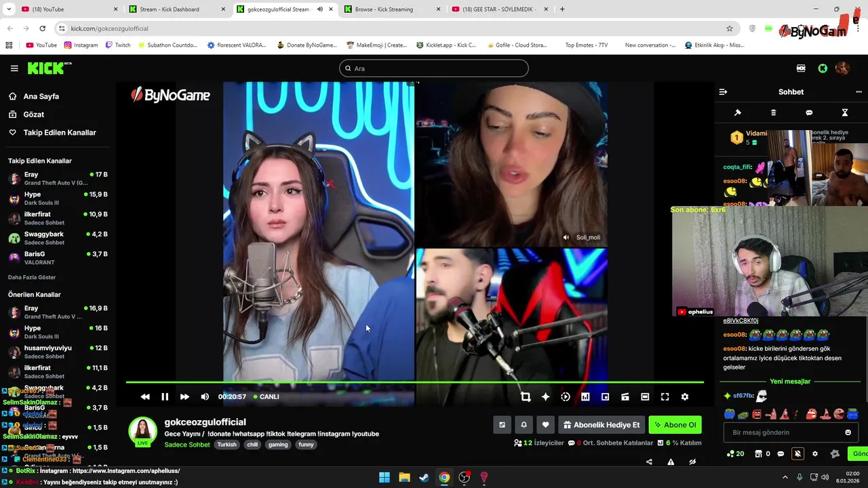Click the moderation gavel icon

point(738,113)
